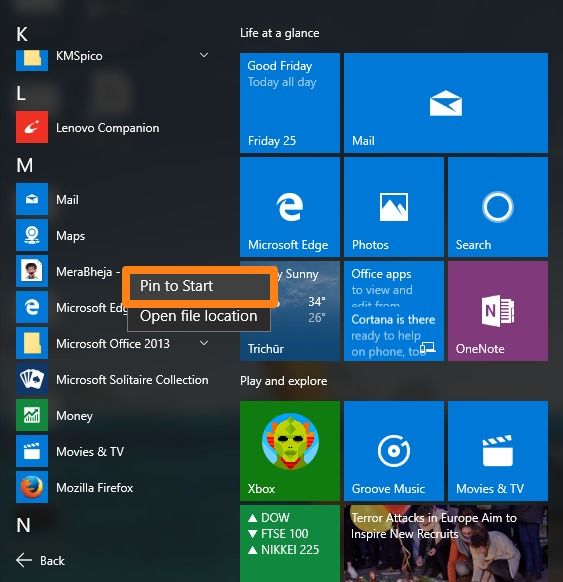This screenshot has width=563, height=582.
Task: Click the green Money chart icon
Action: (x=32, y=415)
